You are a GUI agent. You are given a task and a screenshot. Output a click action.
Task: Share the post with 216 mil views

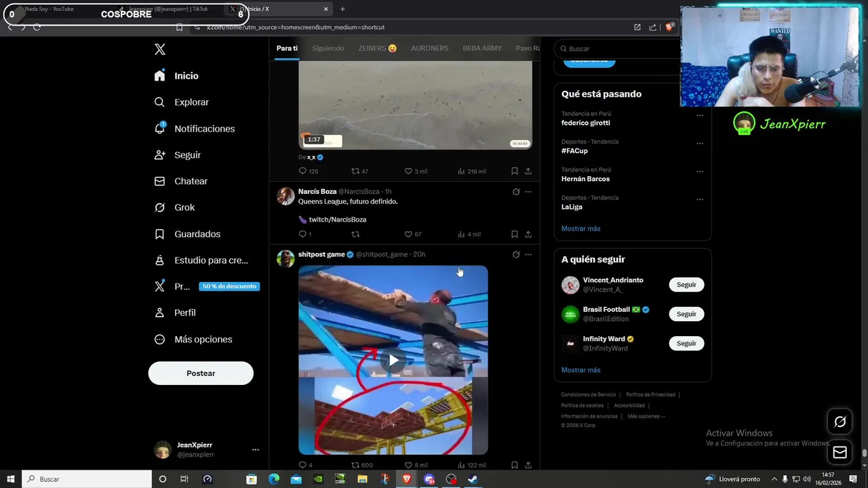[528, 171]
